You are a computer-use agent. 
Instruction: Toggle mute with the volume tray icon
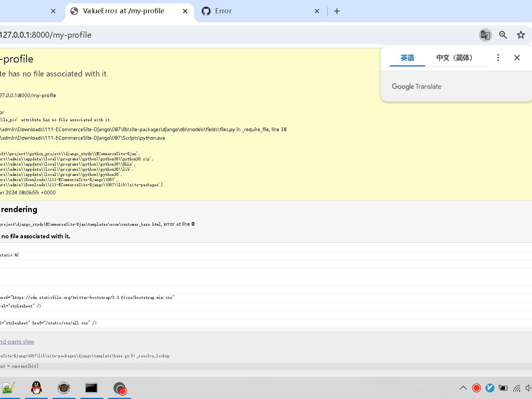coord(529,388)
